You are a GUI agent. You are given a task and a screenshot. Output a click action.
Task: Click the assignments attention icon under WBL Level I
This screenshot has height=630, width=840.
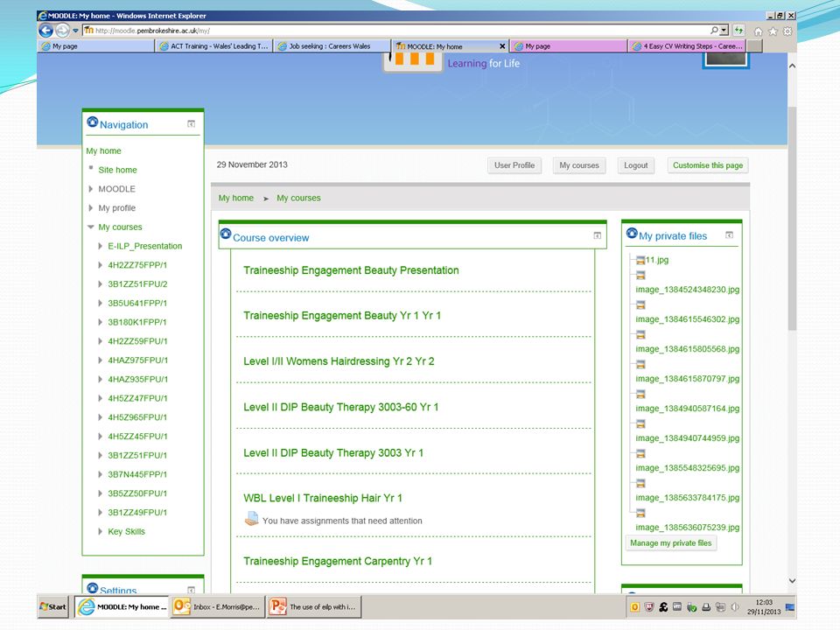[251, 519]
